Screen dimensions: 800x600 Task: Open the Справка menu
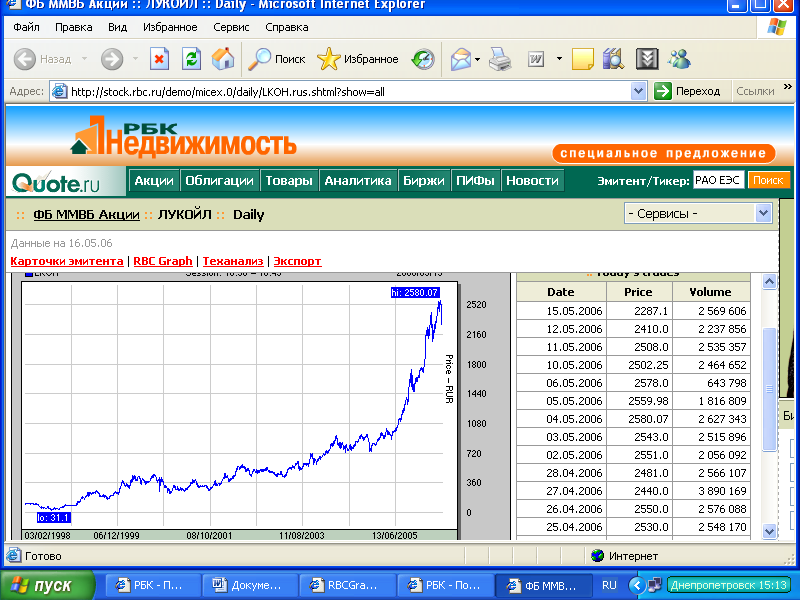(287, 27)
